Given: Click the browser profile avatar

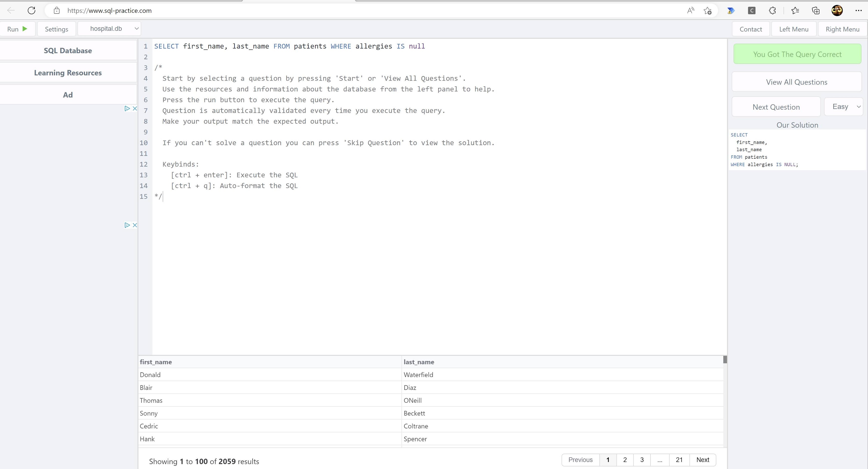Looking at the screenshot, I should [837, 11].
